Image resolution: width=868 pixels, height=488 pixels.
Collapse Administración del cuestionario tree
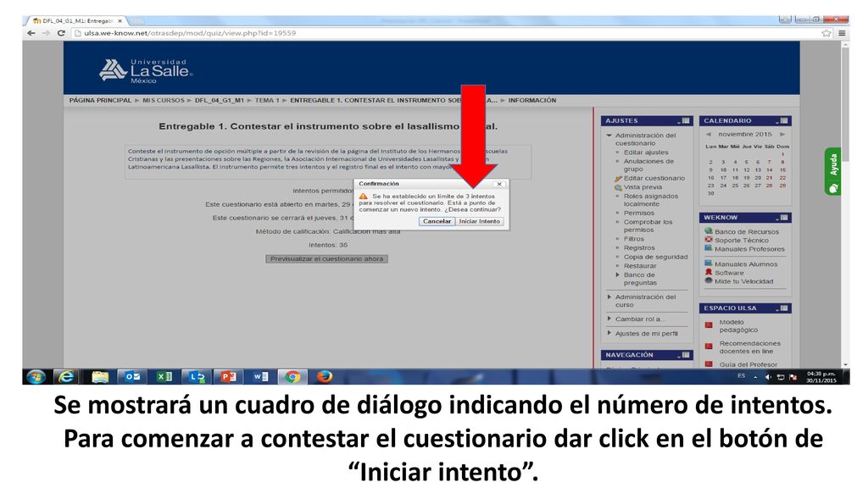click(x=609, y=136)
